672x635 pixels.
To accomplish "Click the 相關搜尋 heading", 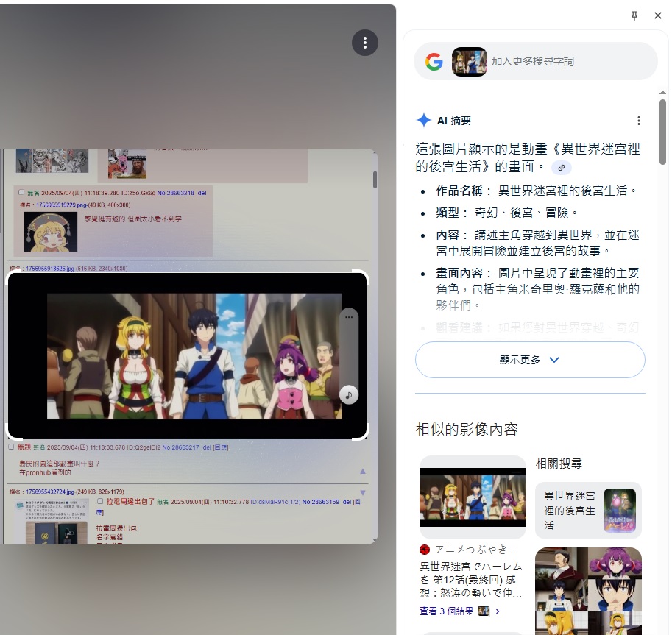I will (559, 463).
